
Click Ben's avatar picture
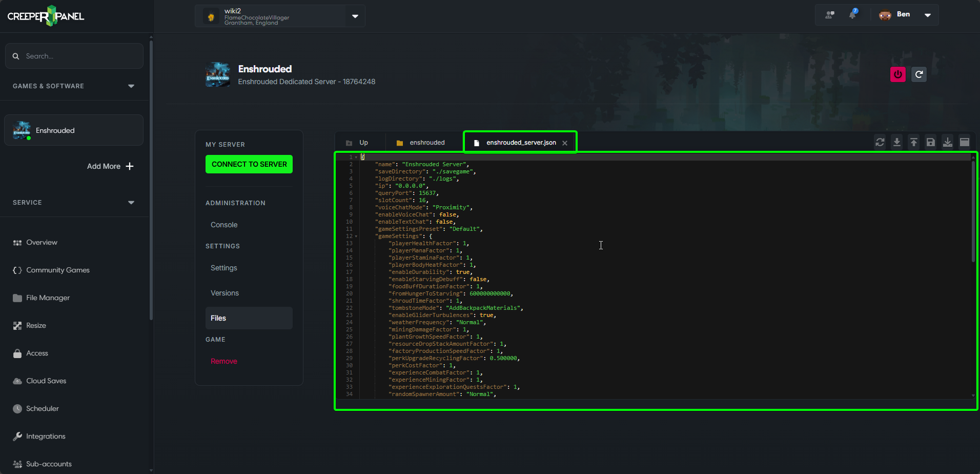(x=885, y=15)
